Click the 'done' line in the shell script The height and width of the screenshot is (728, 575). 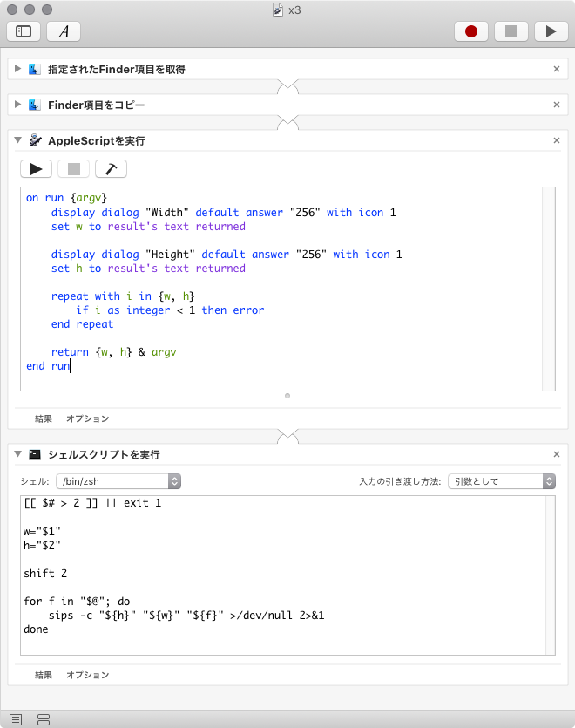point(36,629)
